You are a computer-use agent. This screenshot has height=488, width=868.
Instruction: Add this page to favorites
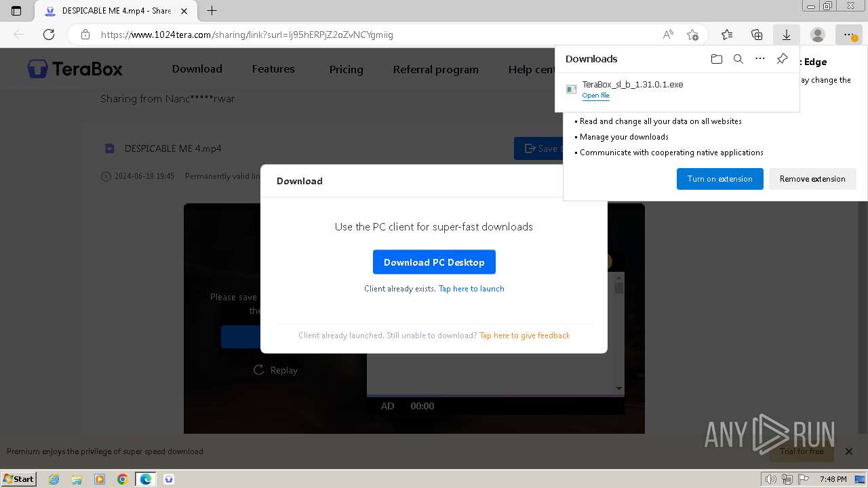pyautogui.click(x=692, y=35)
